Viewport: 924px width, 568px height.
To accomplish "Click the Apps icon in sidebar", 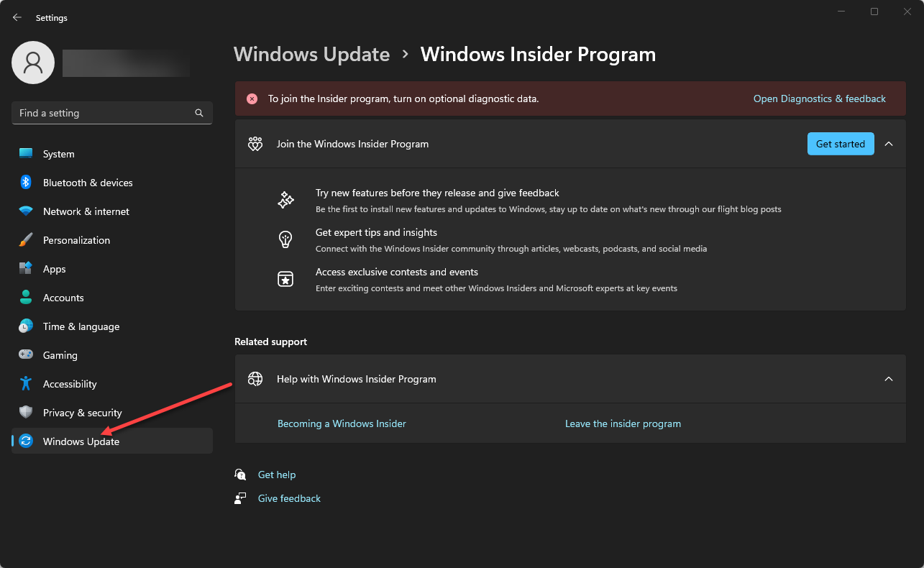I will pos(26,269).
